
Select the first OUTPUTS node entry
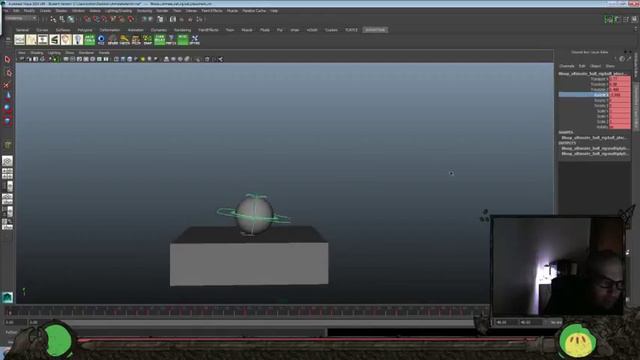click(x=594, y=149)
